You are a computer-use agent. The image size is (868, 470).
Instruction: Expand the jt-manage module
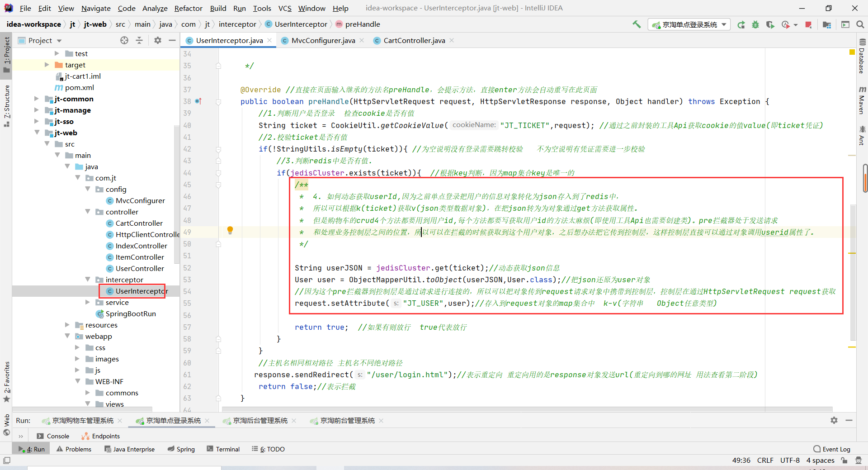pyautogui.click(x=37, y=110)
